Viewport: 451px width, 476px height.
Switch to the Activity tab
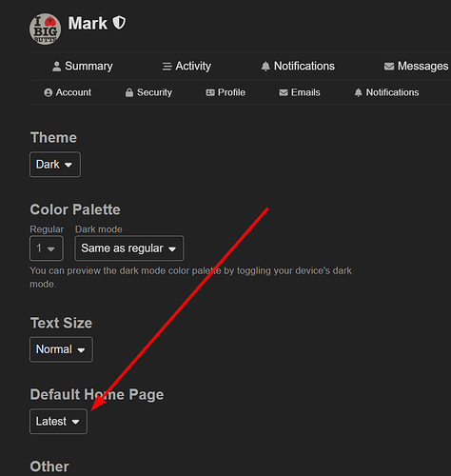point(186,67)
